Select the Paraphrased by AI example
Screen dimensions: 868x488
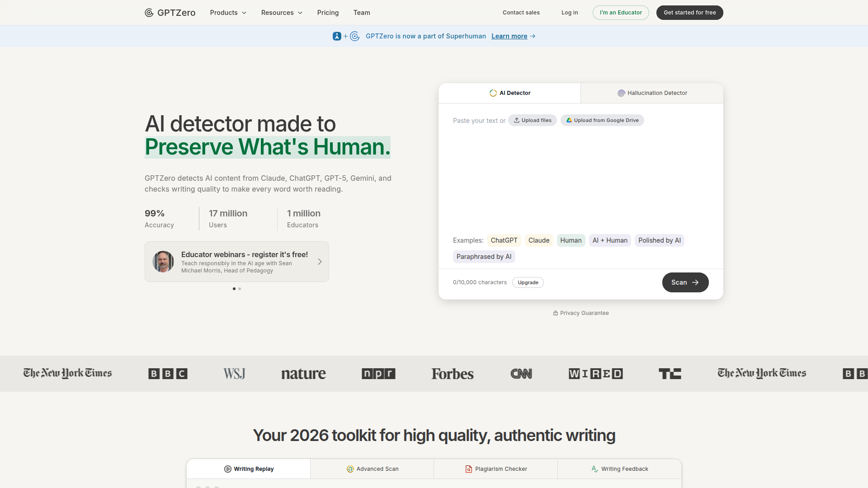coord(484,257)
